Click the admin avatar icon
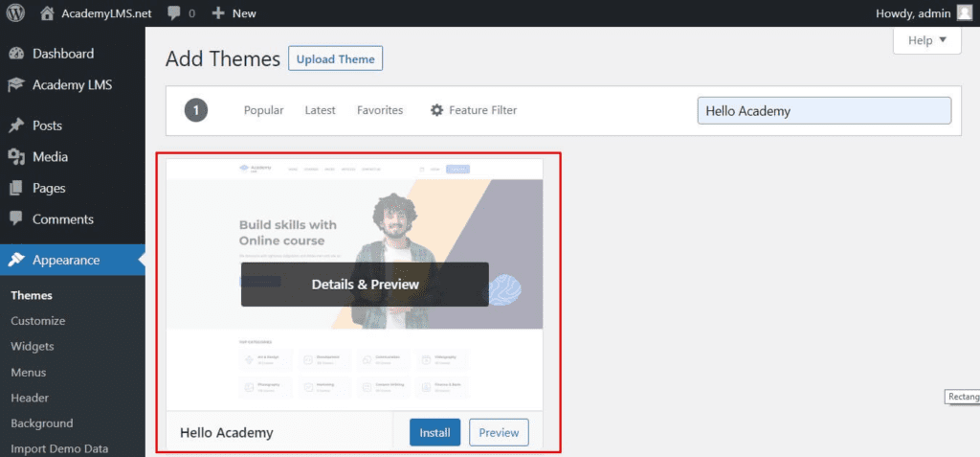This screenshot has height=457, width=980. 965,13
